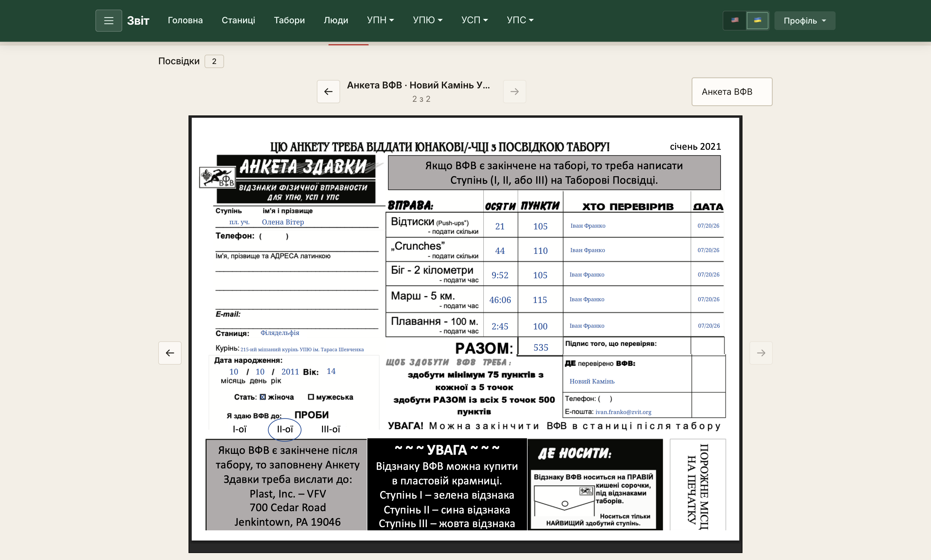This screenshot has width=931, height=560.
Task: Click the Звіт brand link
Action: click(x=138, y=20)
